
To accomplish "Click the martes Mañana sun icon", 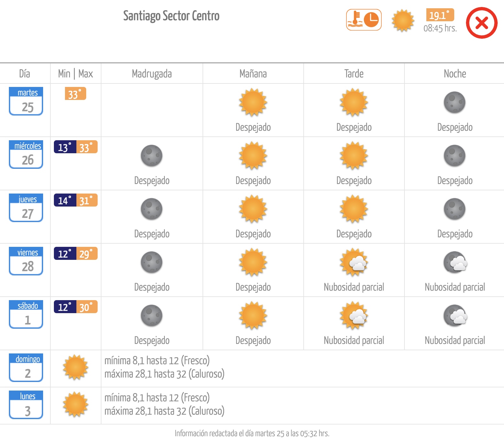I will coord(253,102).
